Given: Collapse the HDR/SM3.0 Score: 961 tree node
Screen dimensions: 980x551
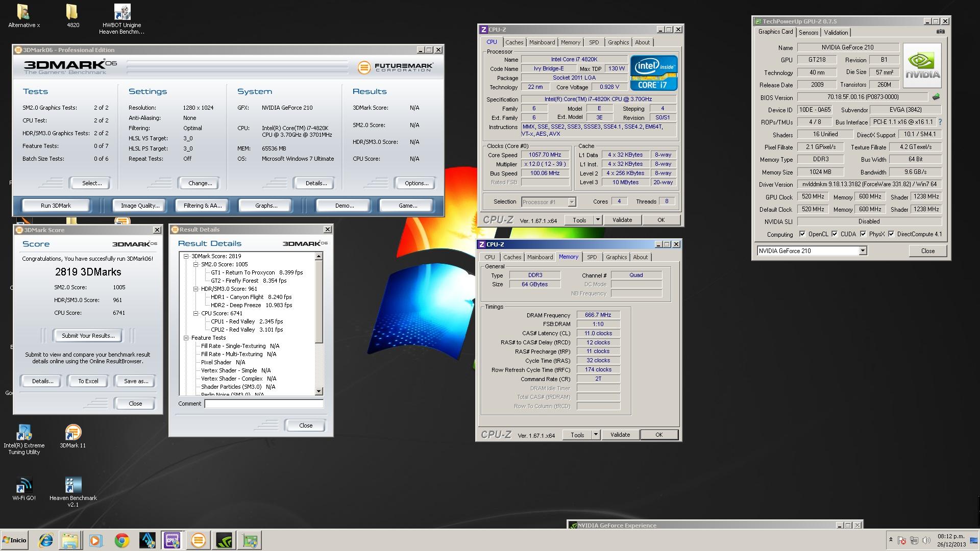Looking at the screenshot, I should click(195, 289).
